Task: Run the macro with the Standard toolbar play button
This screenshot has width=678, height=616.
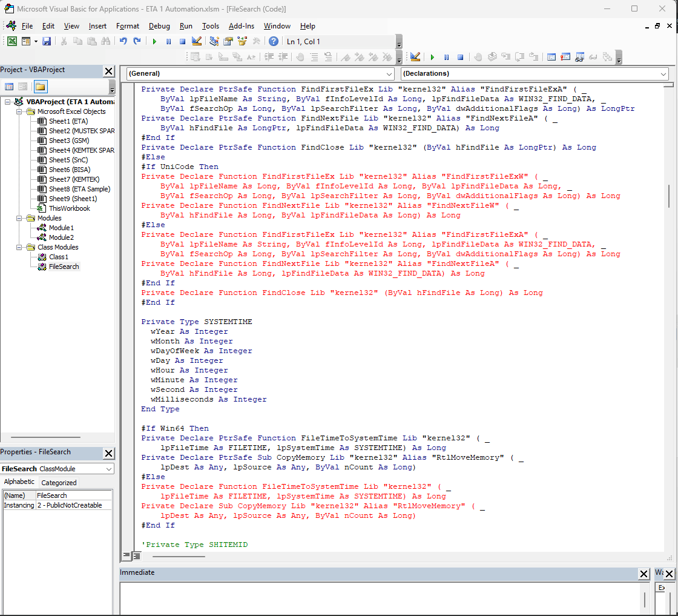Action: [154, 42]
